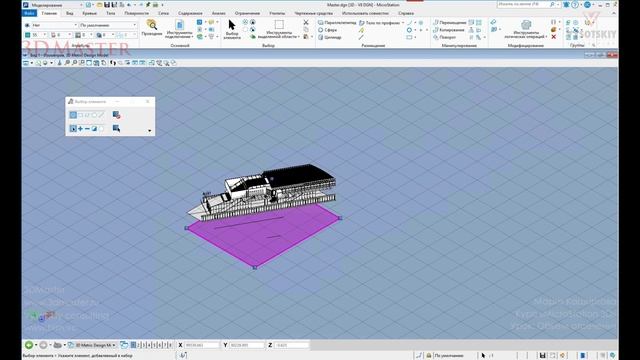Select the Subtract (−) mode in Выбор элемента

(87, 129)
